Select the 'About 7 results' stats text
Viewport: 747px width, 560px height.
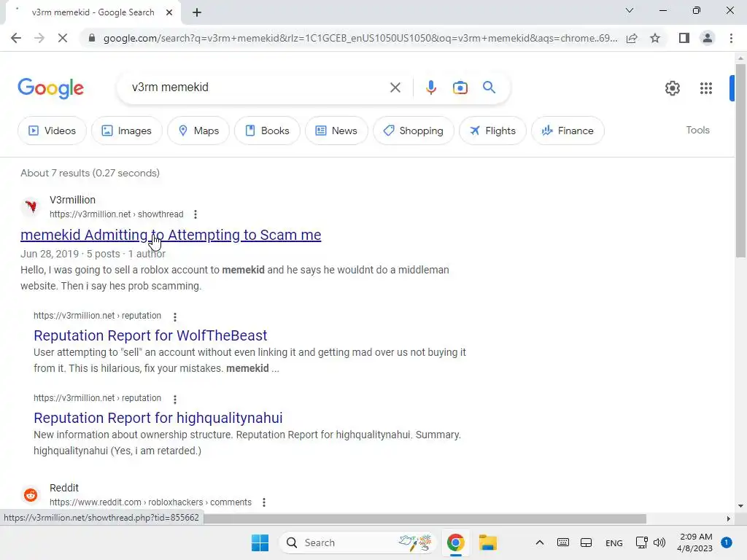[x=90, y=174]
